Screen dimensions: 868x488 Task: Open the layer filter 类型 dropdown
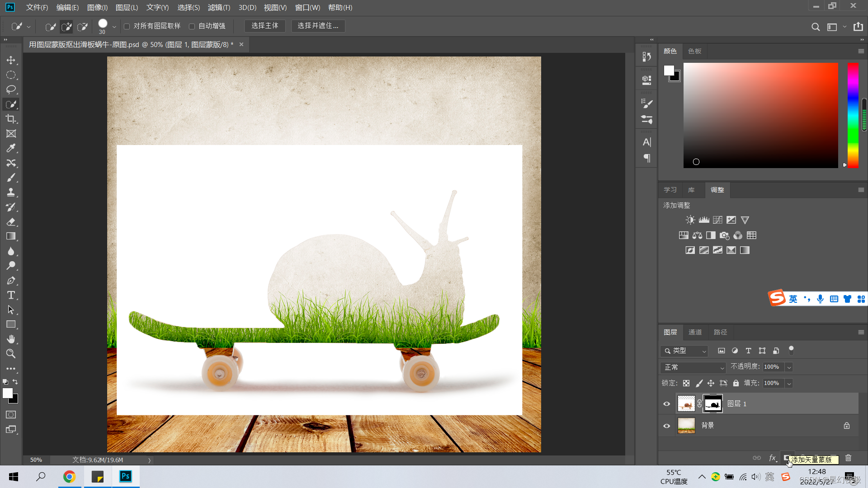[684, 351]
